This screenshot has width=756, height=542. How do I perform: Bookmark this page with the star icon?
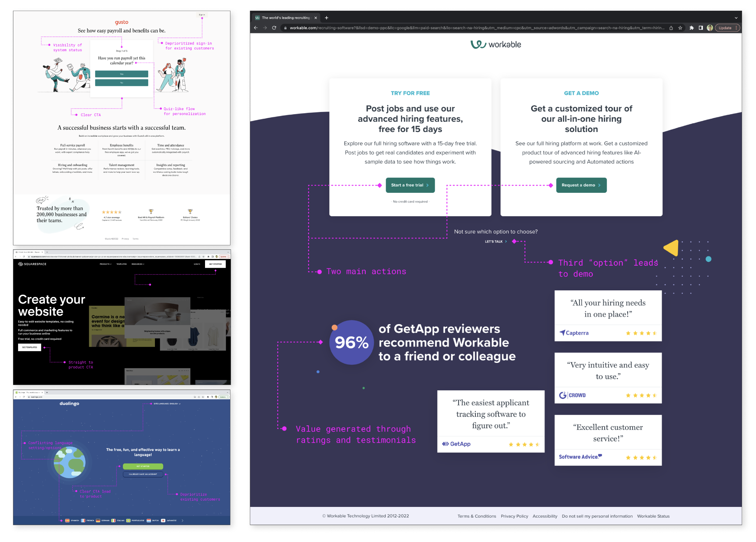click(680, 28)
